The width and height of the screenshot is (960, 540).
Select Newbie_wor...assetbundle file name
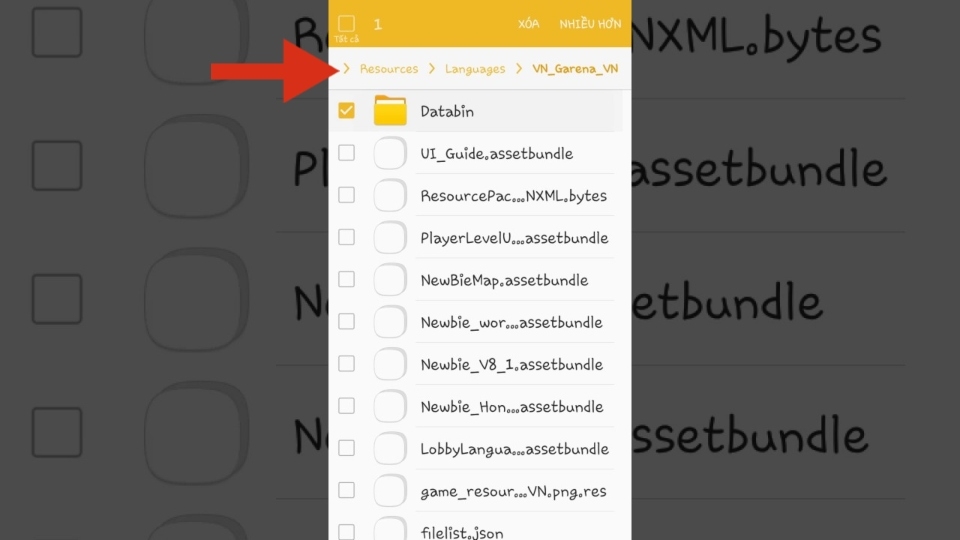(x=512, y=323)
